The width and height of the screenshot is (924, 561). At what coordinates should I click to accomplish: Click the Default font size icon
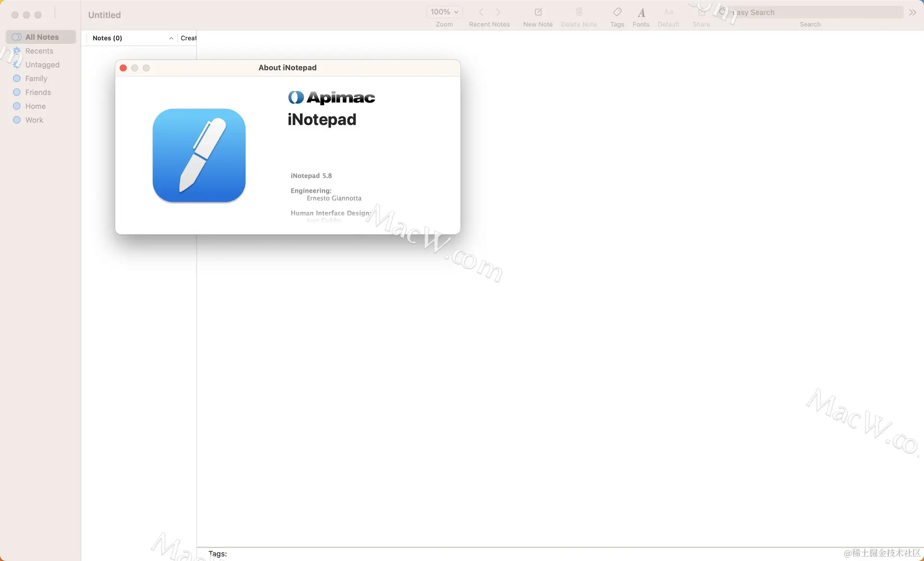668,13
